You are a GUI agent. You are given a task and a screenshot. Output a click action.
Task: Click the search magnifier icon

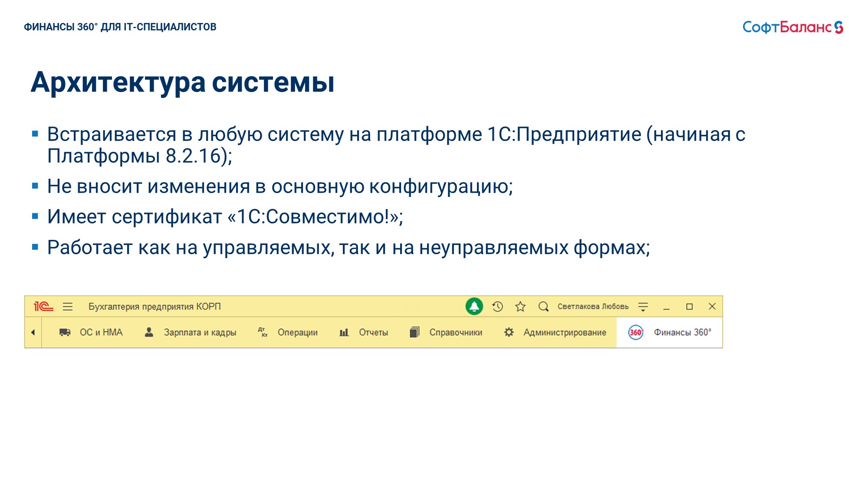click(543, 307)
